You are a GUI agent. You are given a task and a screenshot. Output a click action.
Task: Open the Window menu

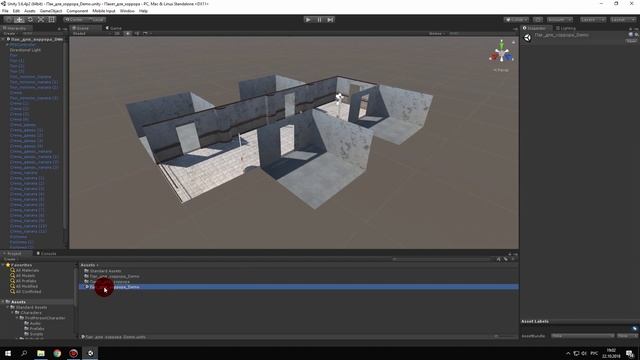(127, 11)
